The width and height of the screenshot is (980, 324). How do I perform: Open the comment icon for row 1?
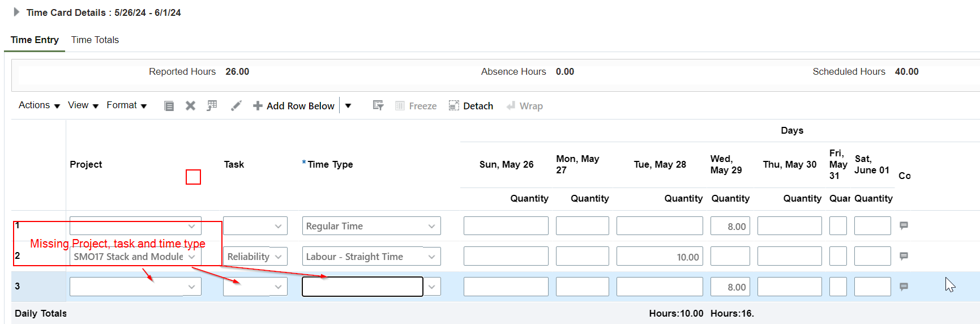(x=904, y=225)
